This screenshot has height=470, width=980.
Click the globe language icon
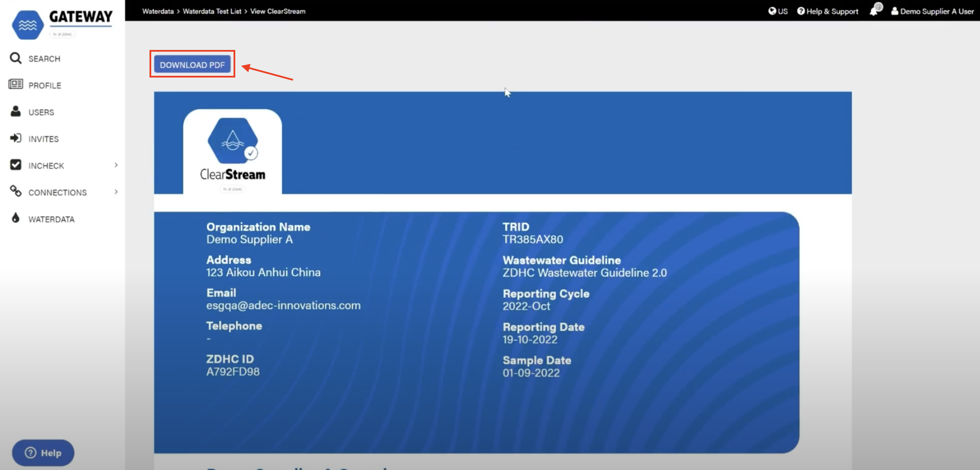tap(772, 11)
